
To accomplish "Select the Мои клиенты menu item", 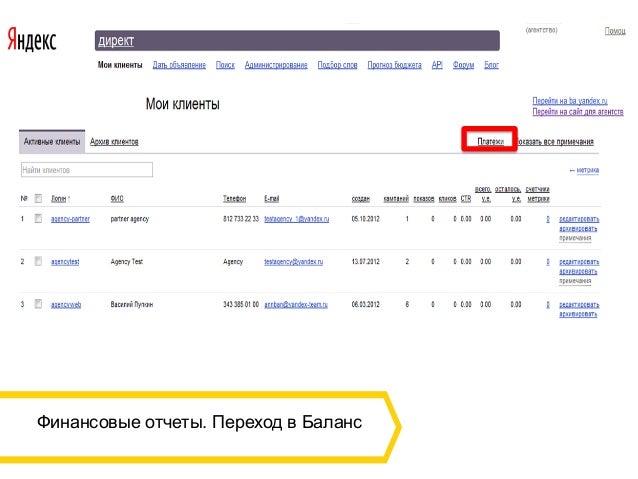I will (120, 65).
